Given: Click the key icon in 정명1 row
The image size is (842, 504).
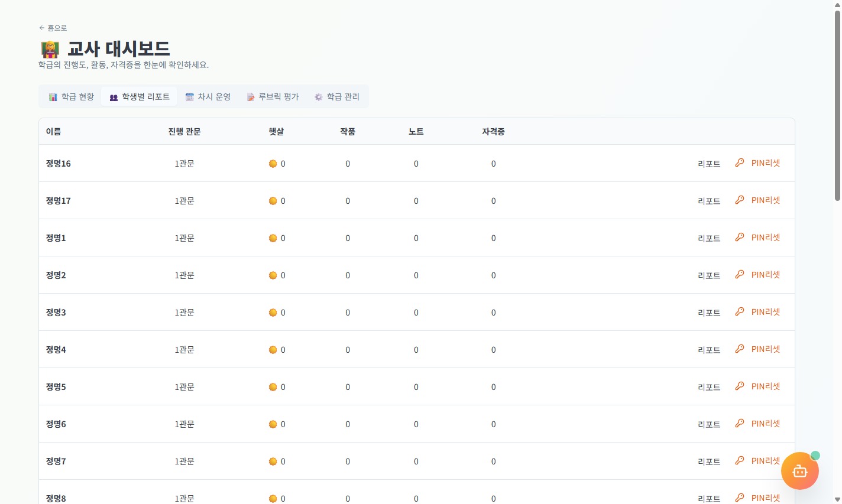Looking at the screenshot, I should point(740,237).
